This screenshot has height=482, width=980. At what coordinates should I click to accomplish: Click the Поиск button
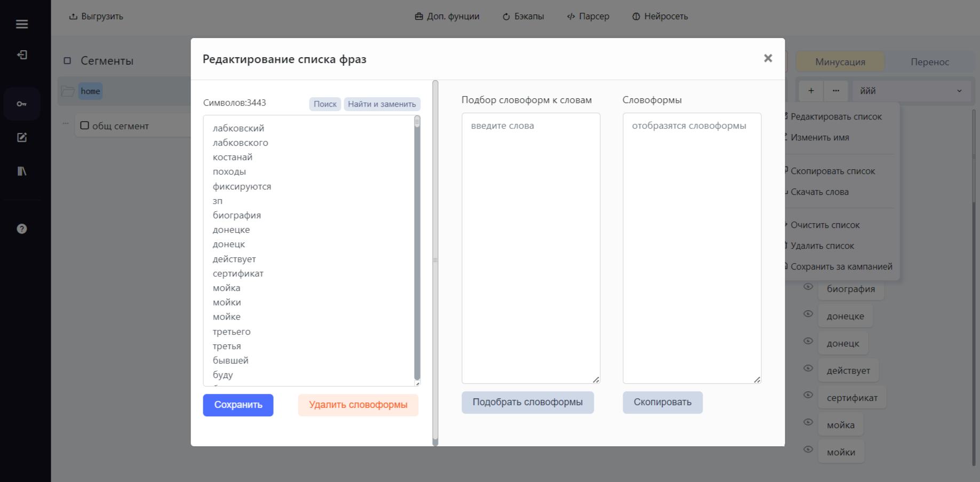pos(325,104)
